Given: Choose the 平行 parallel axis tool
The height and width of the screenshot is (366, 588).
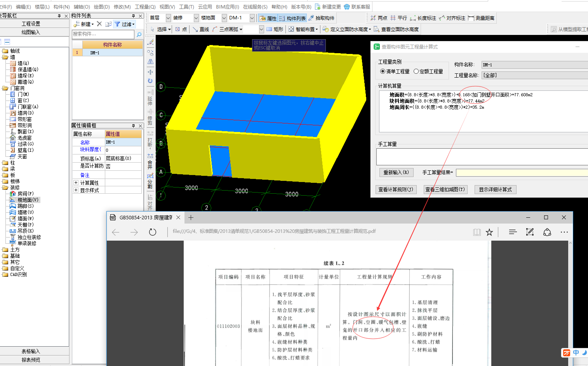Looking at the screenshot, I should pyautogui.click(x=399, y=18).
